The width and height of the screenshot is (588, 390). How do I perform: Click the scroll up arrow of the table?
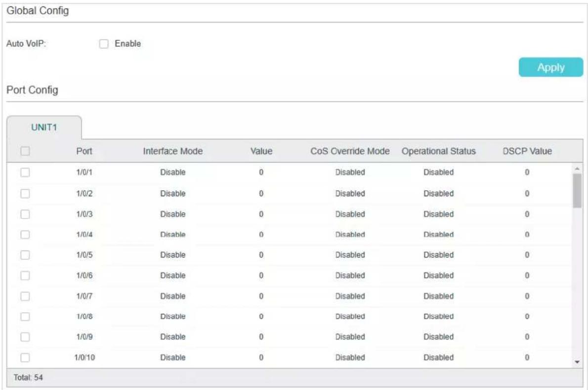(577, 169)
